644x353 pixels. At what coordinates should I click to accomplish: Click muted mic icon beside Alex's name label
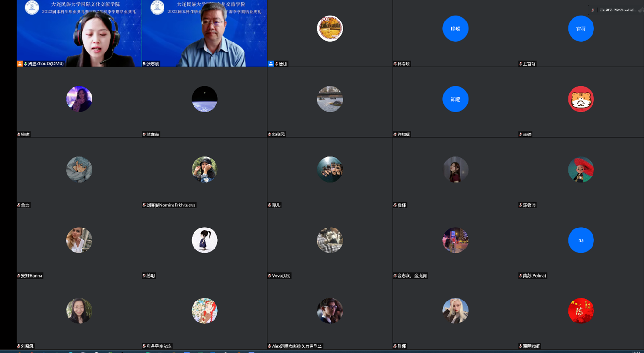(270, 346)
